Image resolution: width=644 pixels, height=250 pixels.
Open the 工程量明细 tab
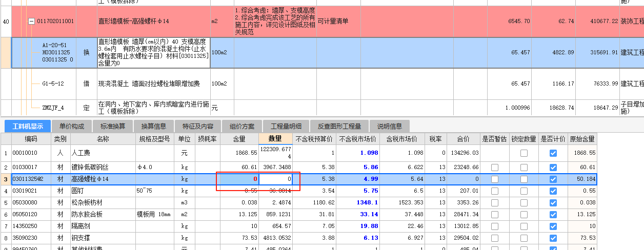(286, 127)
